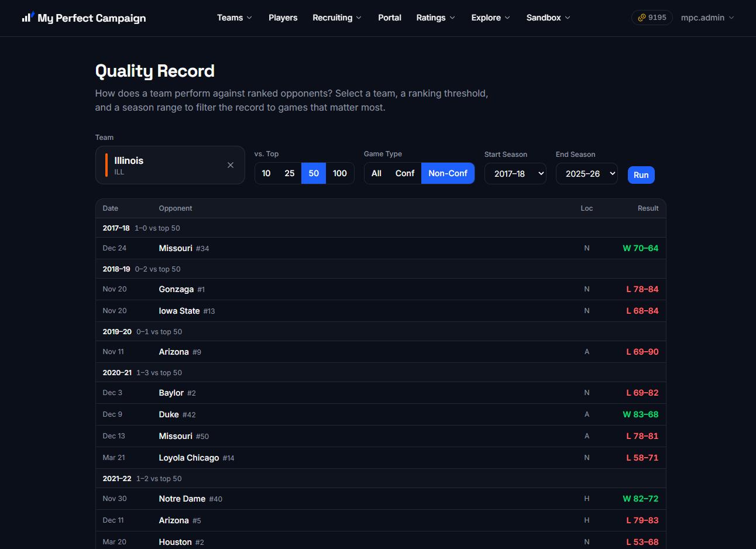
Task: Open the Houston opponent link
Action: pos(176,542)
